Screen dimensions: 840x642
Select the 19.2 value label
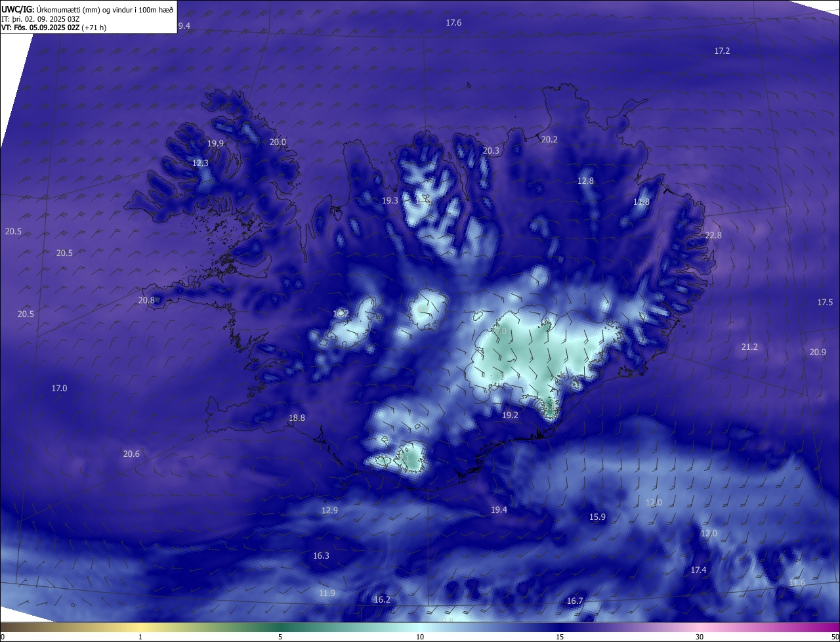click(510, 416)
